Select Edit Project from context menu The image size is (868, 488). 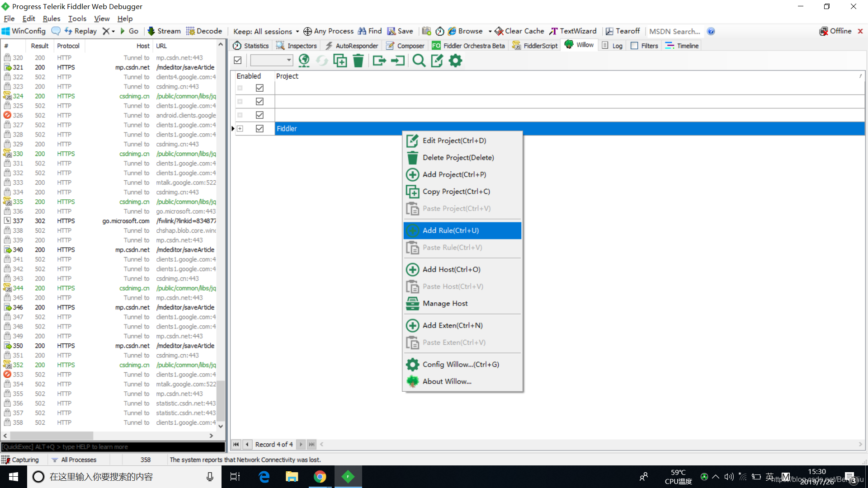coord(462,141)
